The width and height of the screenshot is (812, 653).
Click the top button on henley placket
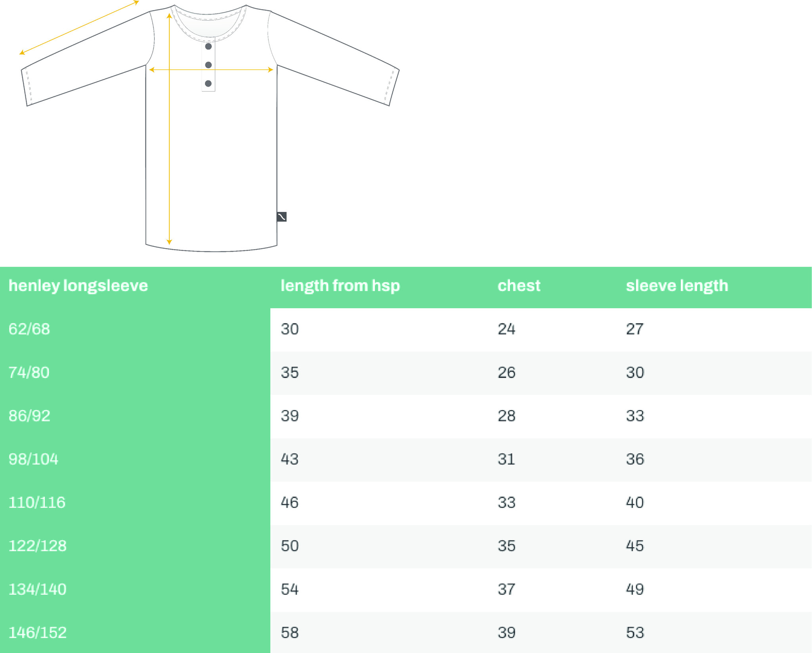coord(208,46)
